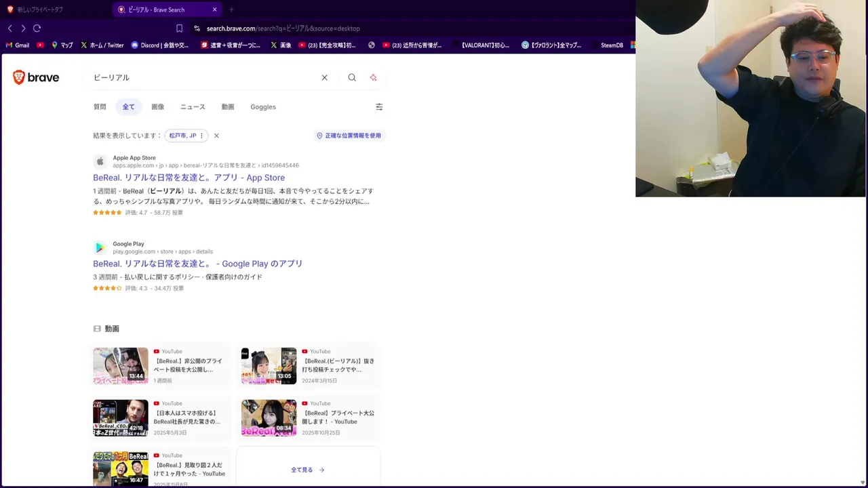
Task: Open the (23) 近所から苦情が bookmark
Action: [412, 45]
